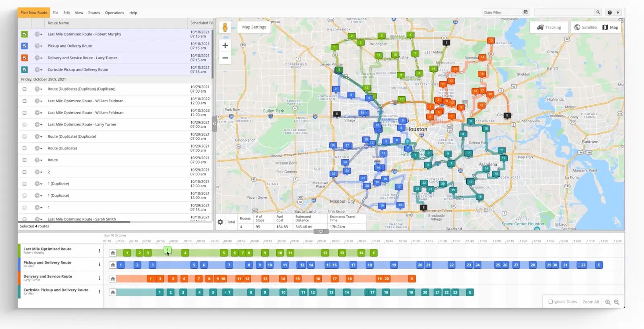
Task: Zoom out the timeline magnifier
Action: tap(617, 302)
